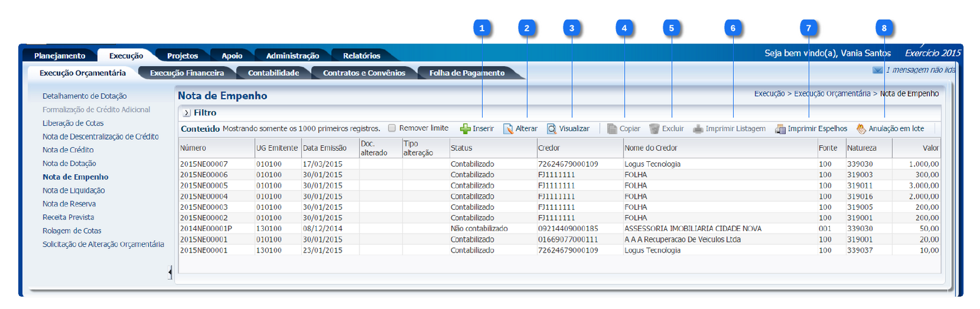Click the Alterar edit icon
The height and width of the screenshot is (309, 980).
[508, 129]
